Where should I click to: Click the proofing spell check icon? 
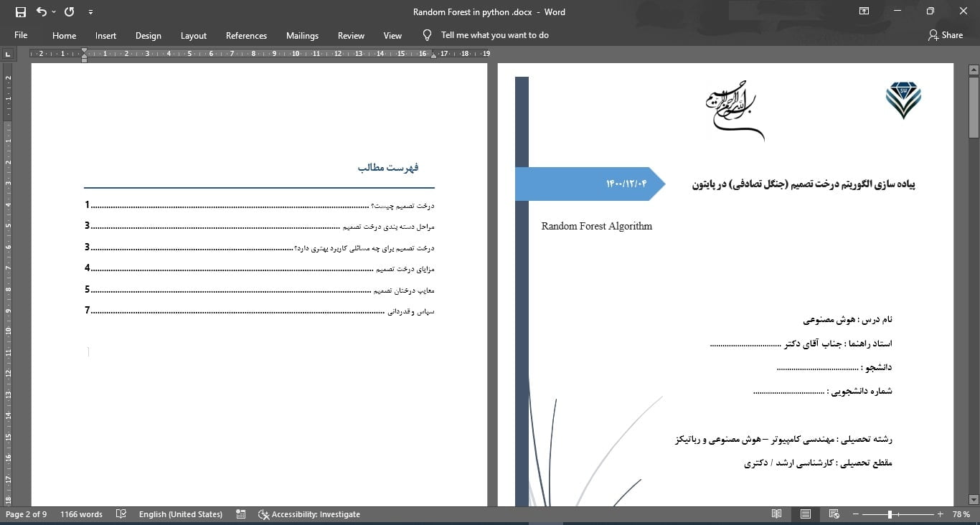pos(121,514)
